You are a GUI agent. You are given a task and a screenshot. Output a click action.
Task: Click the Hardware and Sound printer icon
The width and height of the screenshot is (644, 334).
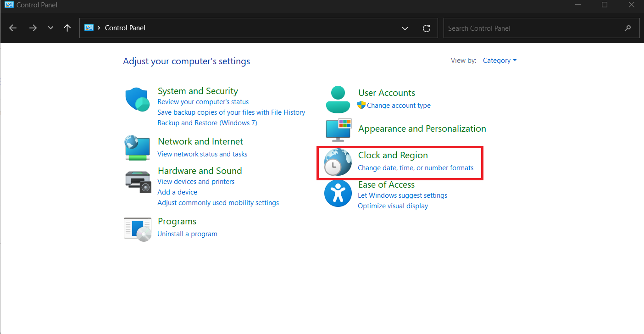(138, 182)
